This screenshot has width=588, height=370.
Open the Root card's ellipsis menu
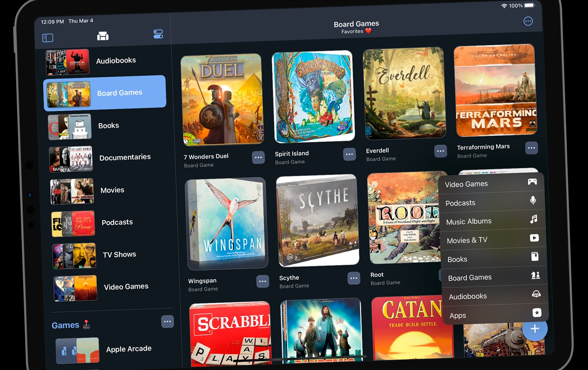(440, 274)
